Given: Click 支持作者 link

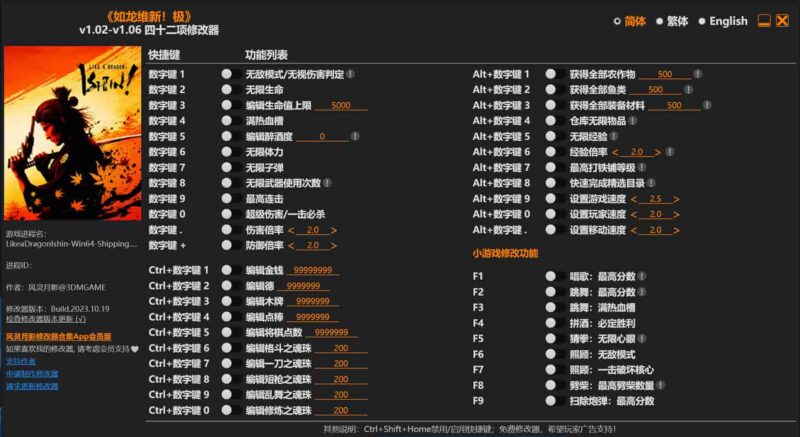Looking at the screenshot, I should [21, 361].
